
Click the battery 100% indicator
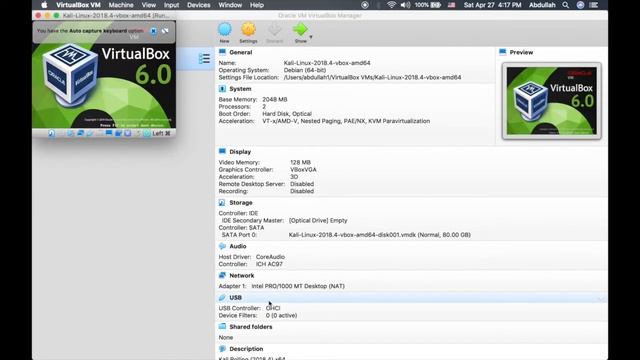tap(428, 5)
